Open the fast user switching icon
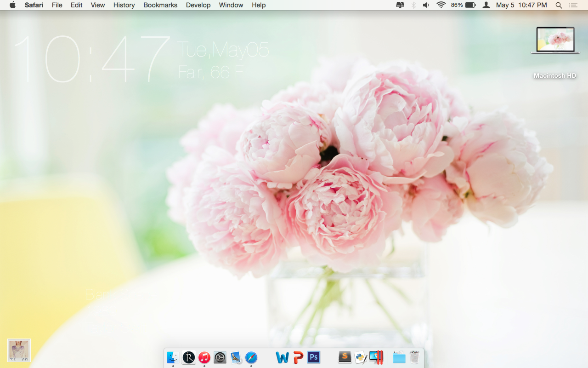 pos(486,5)
